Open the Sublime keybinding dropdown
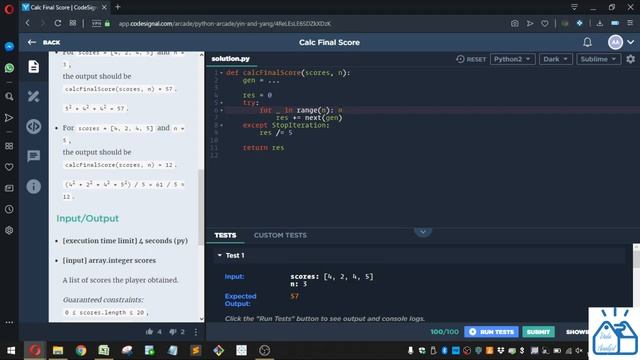 point(598,59)
